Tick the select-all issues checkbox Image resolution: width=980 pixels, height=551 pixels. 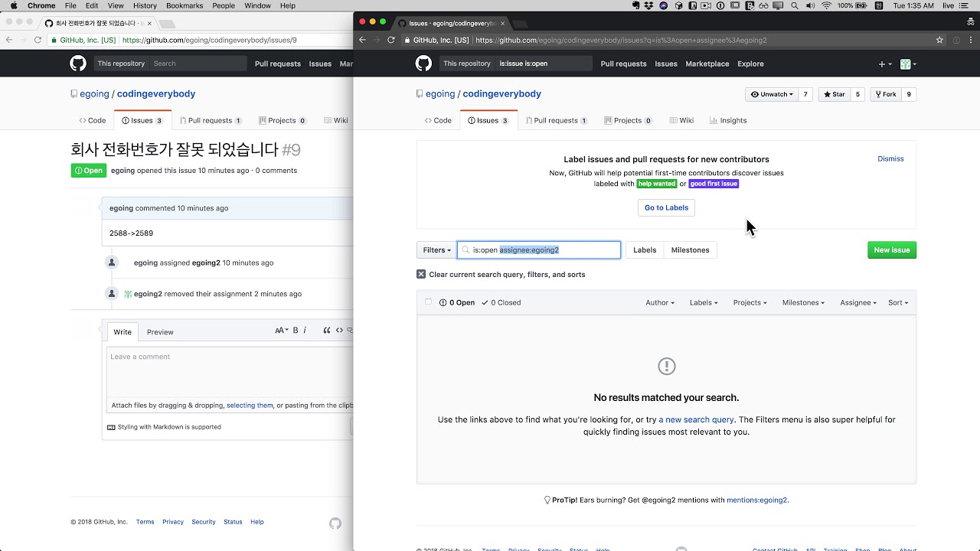click(x=428, y=302)
